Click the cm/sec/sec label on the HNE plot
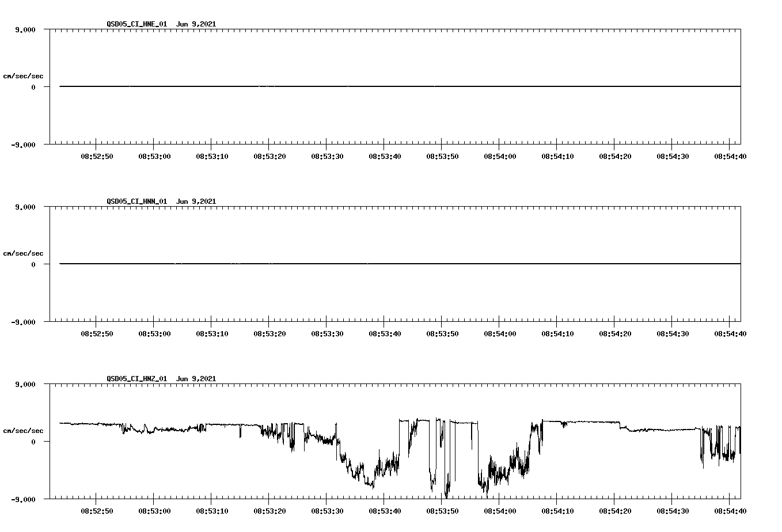This screenshot has height=532, width=782. click(x=23, y=76)
